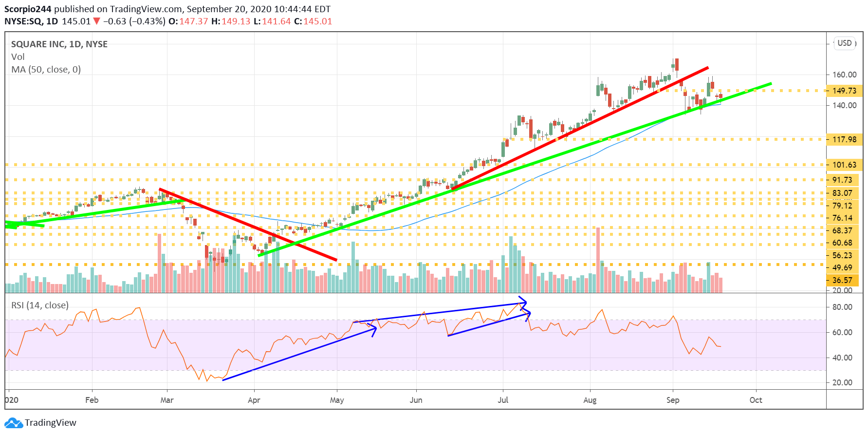Click the 68.37 price level label
This screenshot has width=868, height=436.
tap(842, 231)
